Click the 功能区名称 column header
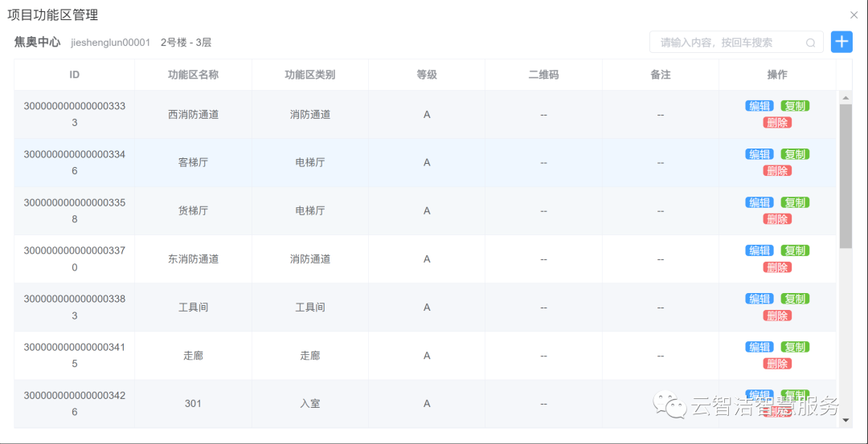868x444 pixels. (x=193, y=75)
